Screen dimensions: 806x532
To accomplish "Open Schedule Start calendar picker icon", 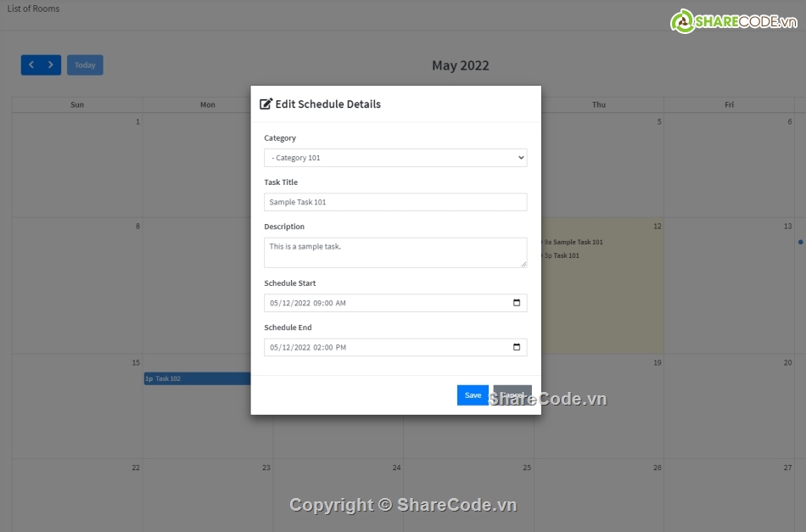I will 517,303.
